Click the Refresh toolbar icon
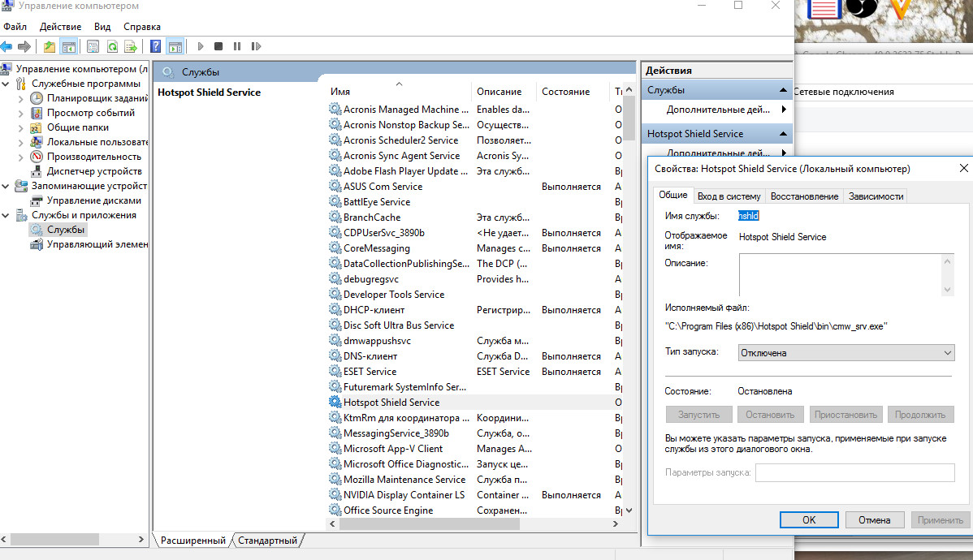Screen dimensions: 973x560 click(x=112, y=46)
